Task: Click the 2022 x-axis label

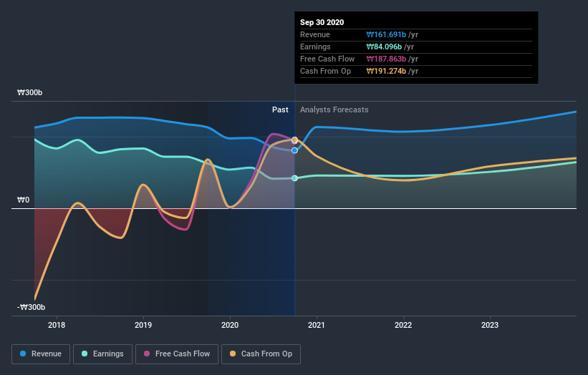Action: (403, 325)
